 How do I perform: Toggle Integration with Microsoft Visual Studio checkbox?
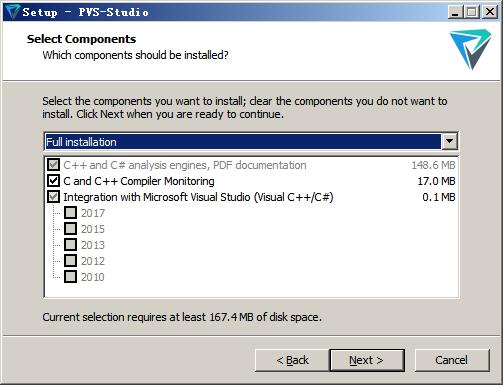coord(53,197)
